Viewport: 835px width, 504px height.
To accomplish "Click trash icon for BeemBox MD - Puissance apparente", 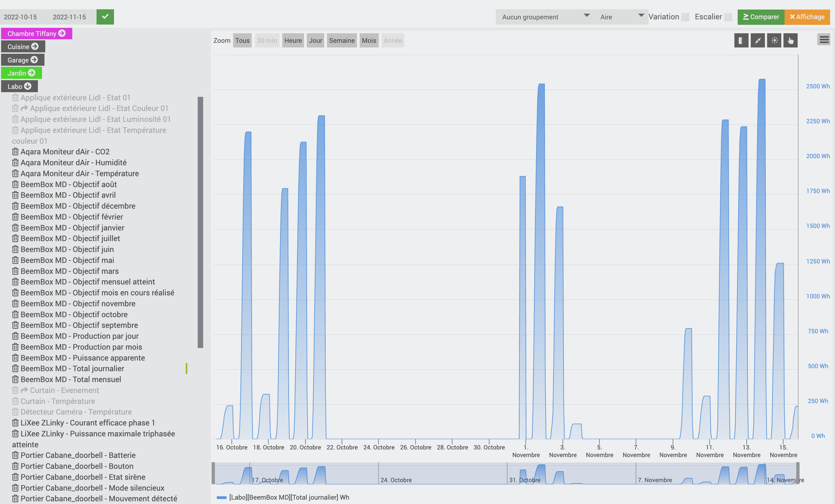I will click(15, 358).
